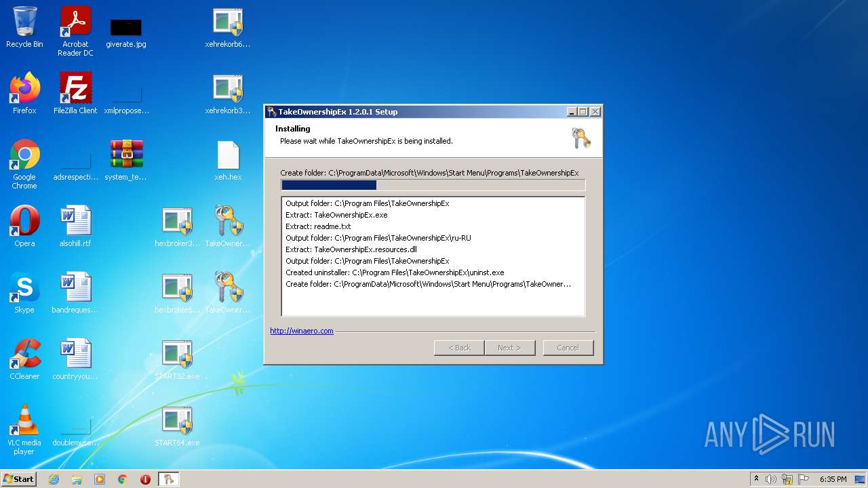Click the Cancel button in setup
The image size is (868, 488).
click(x=568, y=348)
